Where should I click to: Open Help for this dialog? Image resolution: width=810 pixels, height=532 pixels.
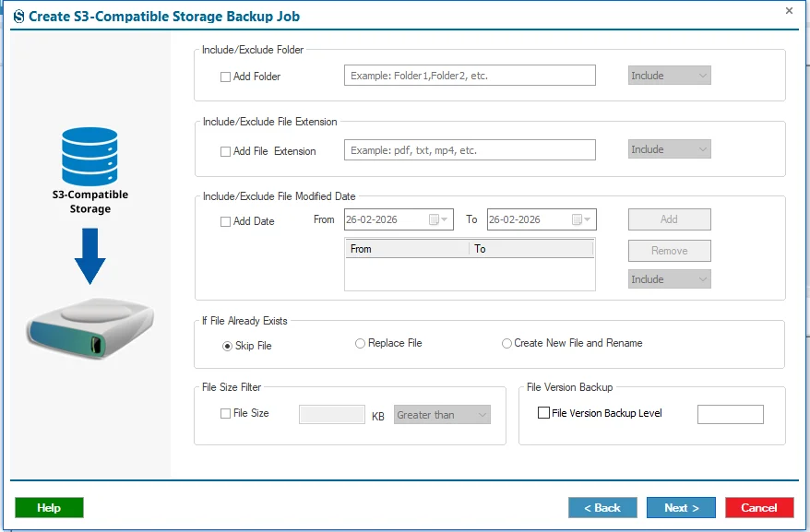49,508
